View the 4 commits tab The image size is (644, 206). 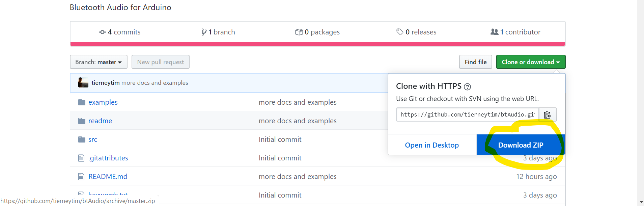tap(120, 32)
